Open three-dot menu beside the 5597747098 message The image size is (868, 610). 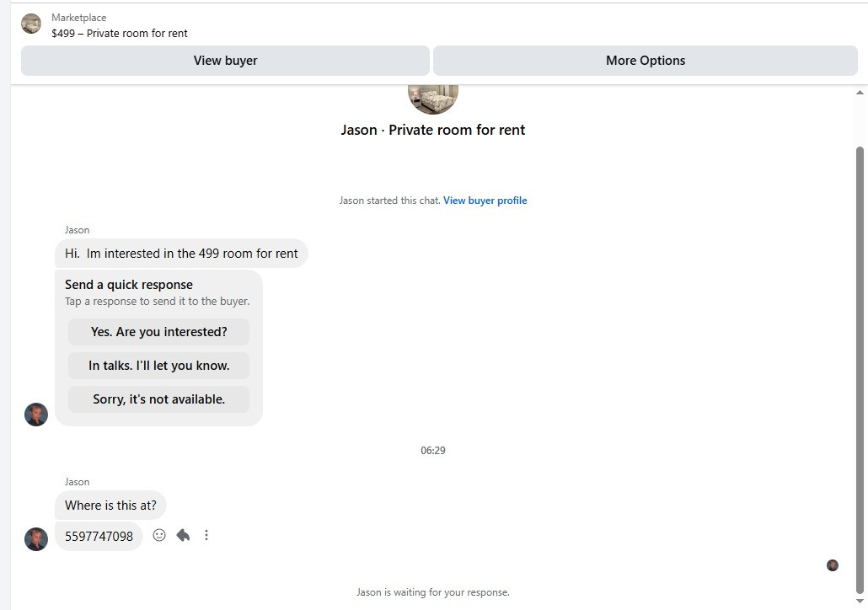pos(206,535)
